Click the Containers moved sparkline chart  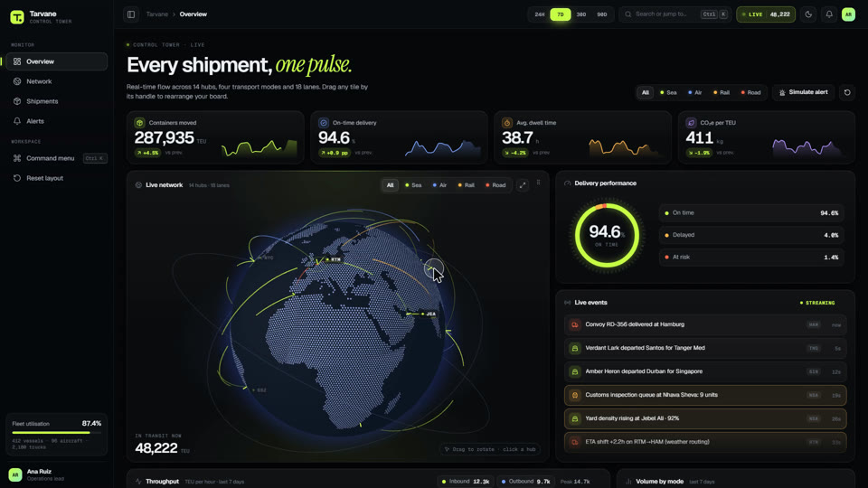(x=259, y=147)
